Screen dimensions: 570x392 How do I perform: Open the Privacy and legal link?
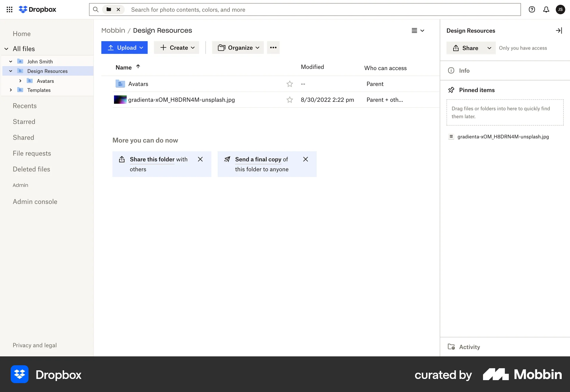tap(34, 345)
